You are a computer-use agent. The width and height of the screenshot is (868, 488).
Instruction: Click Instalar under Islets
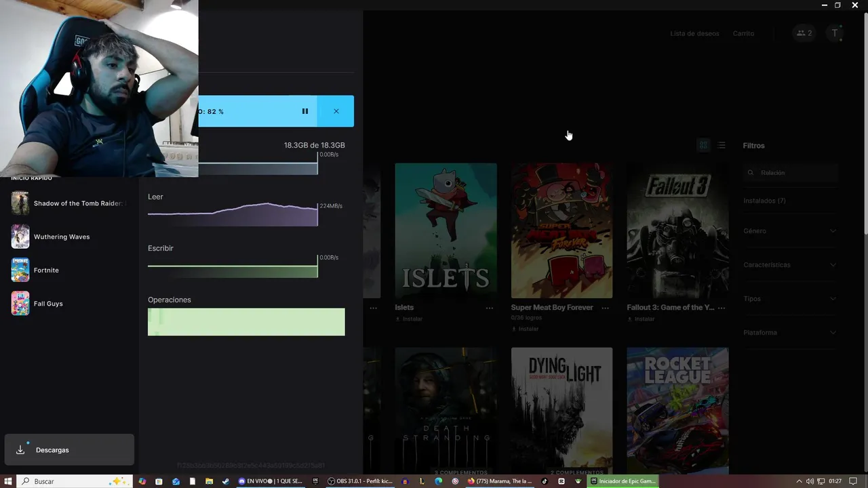coord(409,319)
